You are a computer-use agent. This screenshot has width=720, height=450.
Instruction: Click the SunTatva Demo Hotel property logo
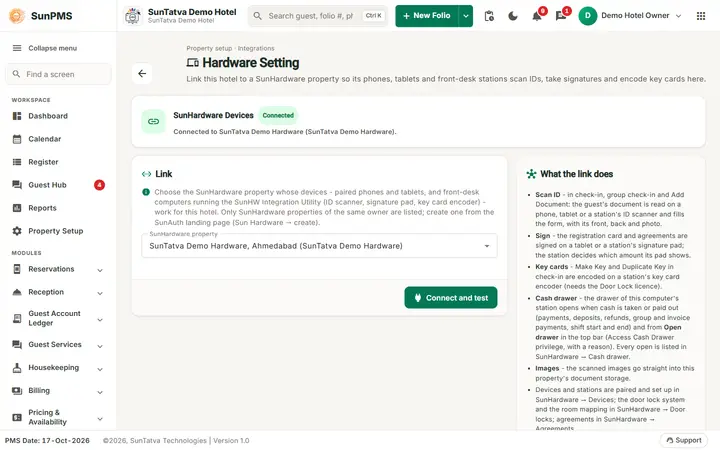point(133,16)
